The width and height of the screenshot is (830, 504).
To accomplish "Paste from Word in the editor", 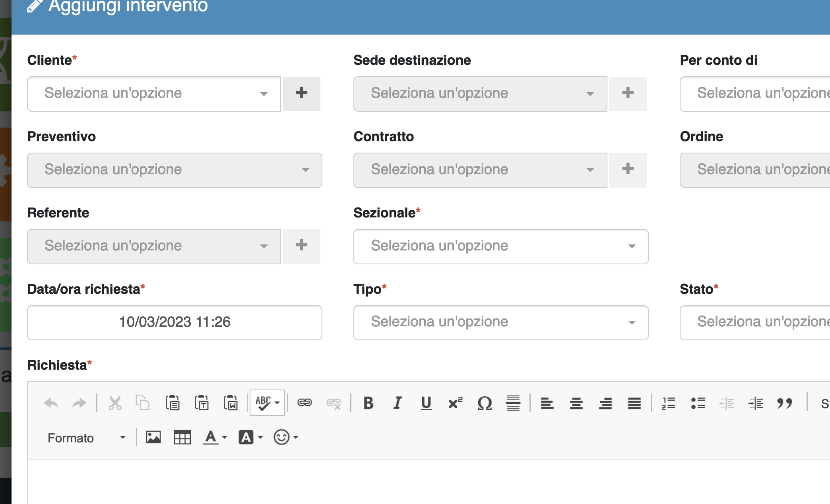I will (x=230, y=403).
